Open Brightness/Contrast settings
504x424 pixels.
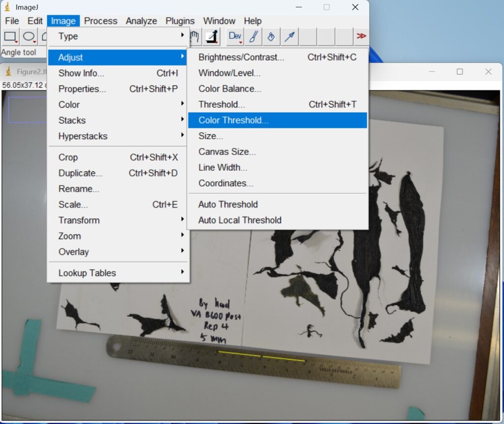(x=241, y=57)
